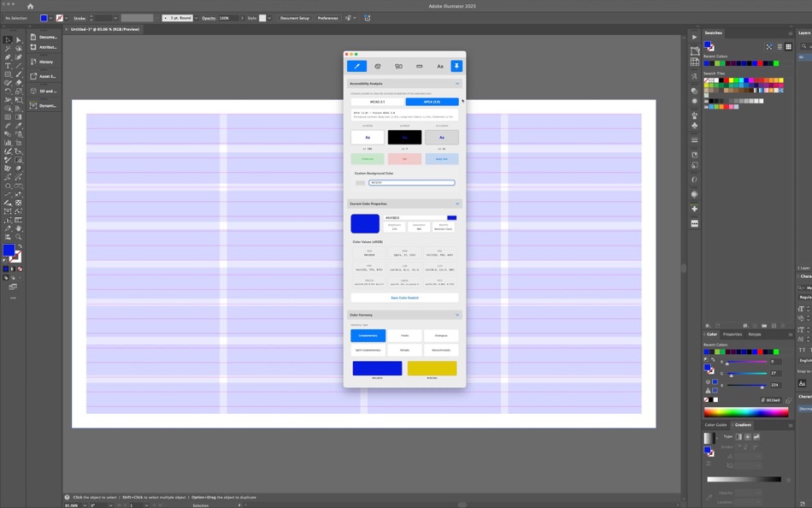Choose Complementary harmony type
The height and width of the screenshot is (508, 812).
[368, 335]
